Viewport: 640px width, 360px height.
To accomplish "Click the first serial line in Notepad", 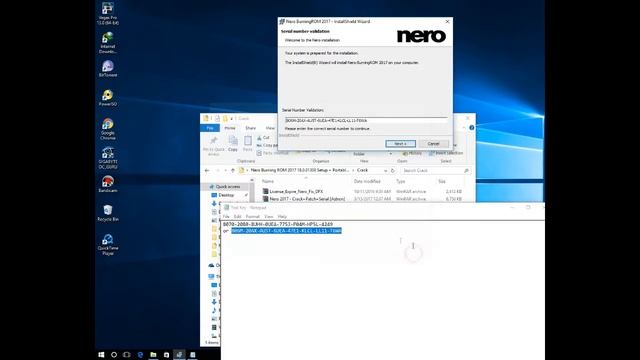I will pyautogui.click(x=278, y=224).
